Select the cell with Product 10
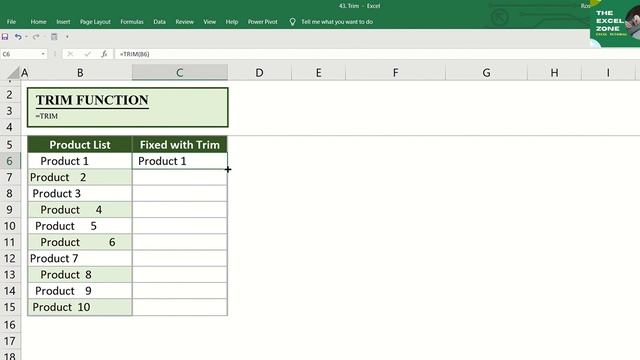 point(80,307)
